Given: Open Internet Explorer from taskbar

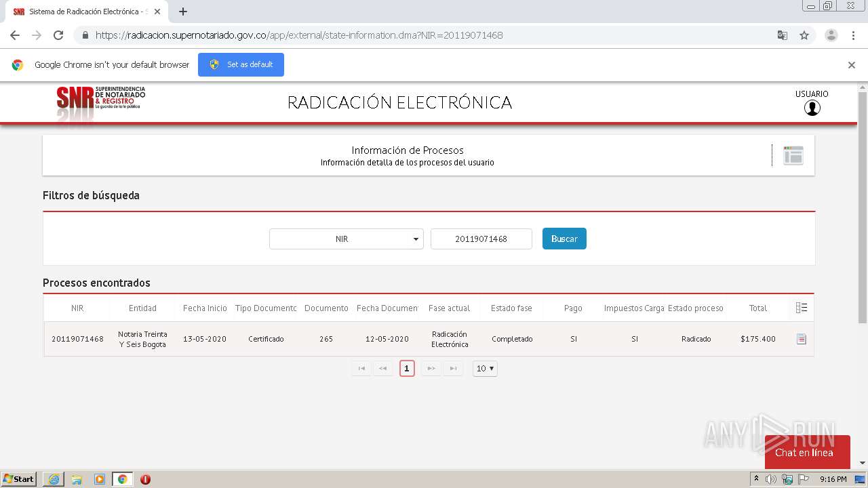Looking at the screenshot, I should pos(54,479).
